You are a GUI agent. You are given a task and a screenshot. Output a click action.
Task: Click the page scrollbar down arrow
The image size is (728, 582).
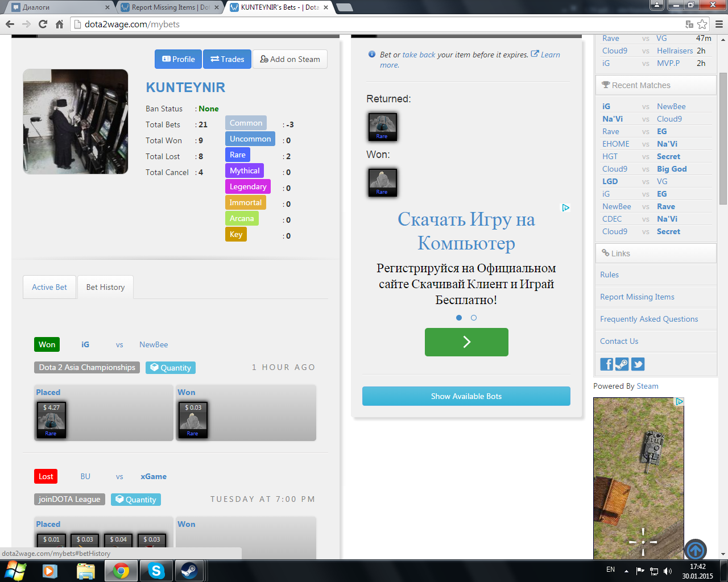[x=723, y=554]
